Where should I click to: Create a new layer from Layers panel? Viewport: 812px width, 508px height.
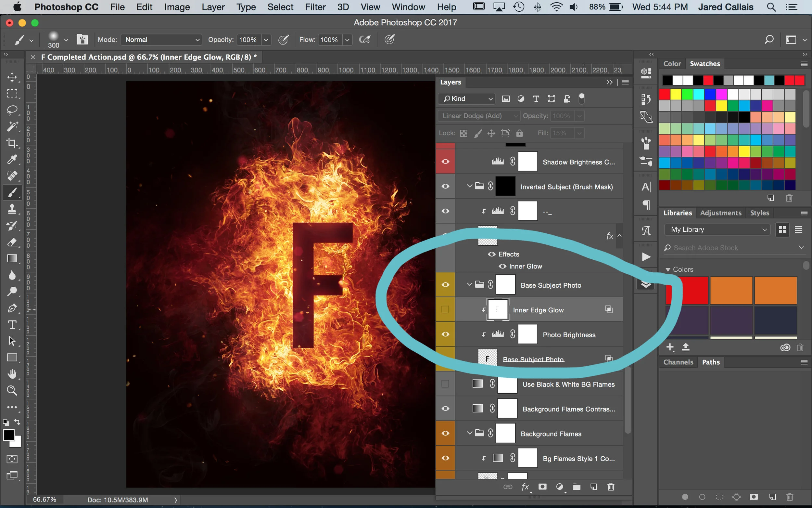[593, 487]
